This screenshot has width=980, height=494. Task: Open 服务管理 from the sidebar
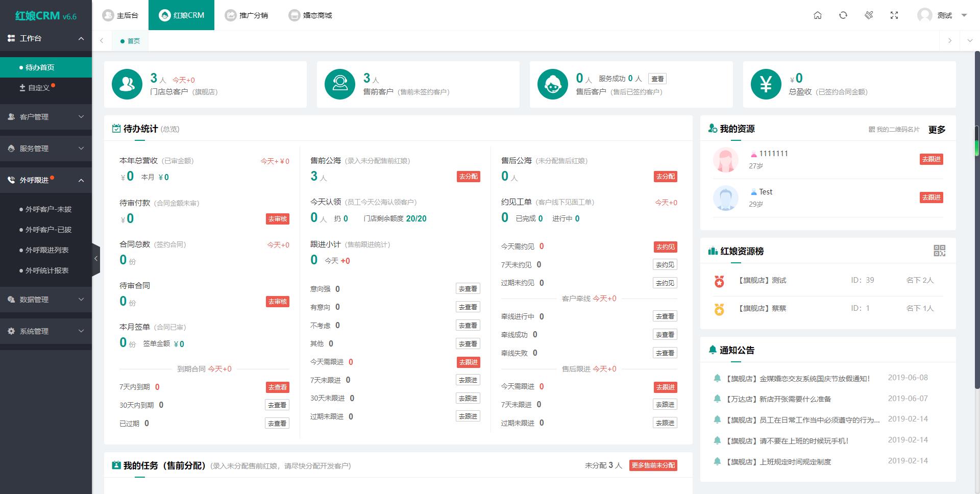click(x=11, y=148)
